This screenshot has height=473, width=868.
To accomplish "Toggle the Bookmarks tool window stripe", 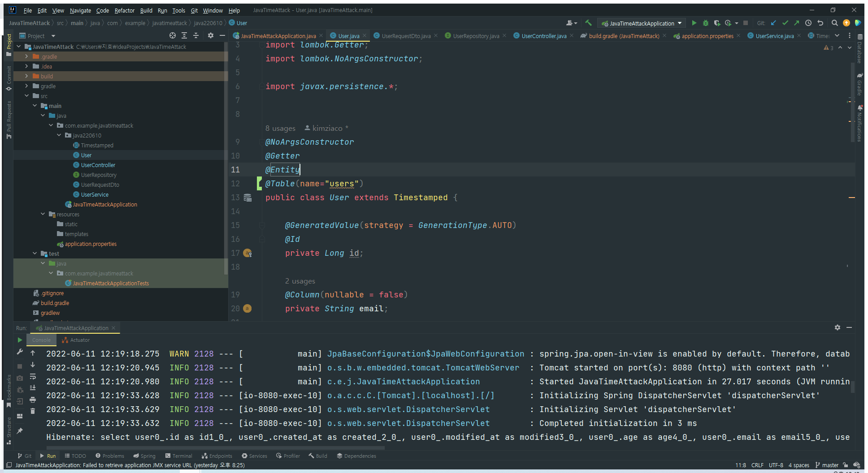I will (9, 391).
